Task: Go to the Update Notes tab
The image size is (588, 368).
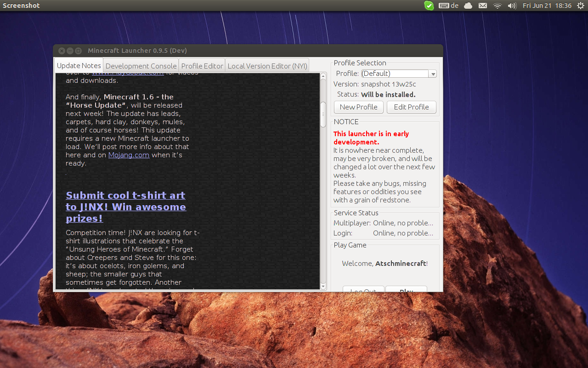Action: point(79,66)
